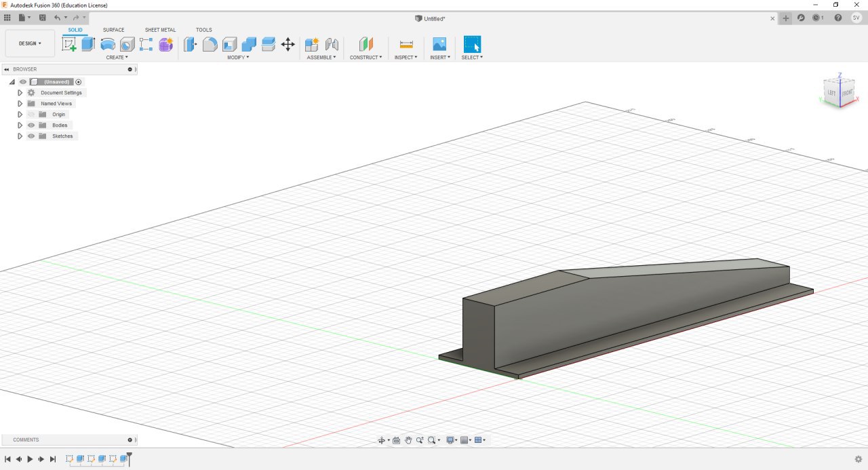
Task: Click the LEFT face of the ViewCube
Action: (832, 93)
